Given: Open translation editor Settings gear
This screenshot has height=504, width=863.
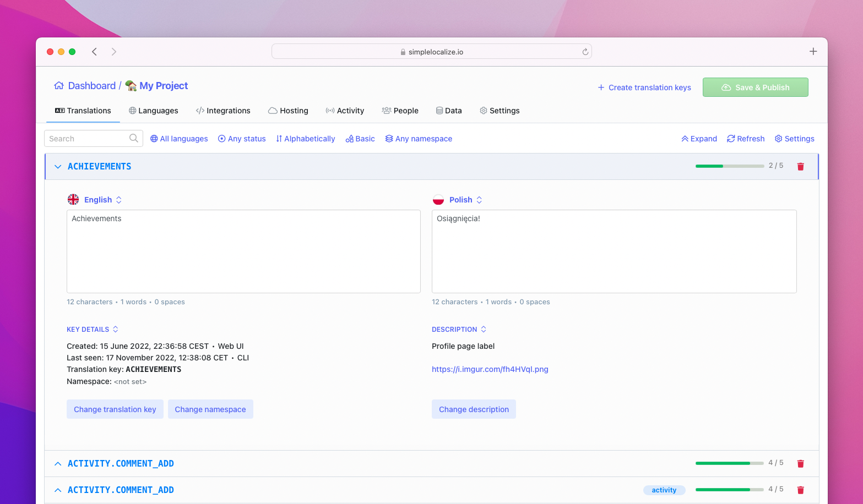Looking at the screenshot, I should tap(795, 139).
